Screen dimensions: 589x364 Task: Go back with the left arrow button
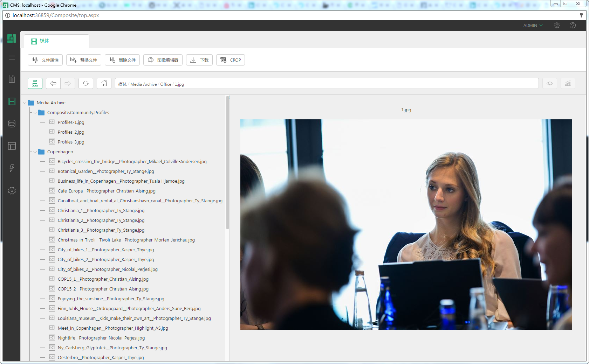(53, 83)
